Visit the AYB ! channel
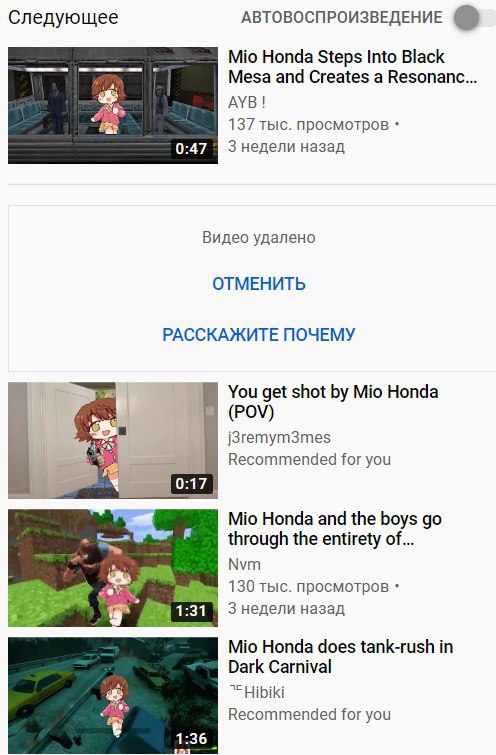Viewport: 496px width, 755px height. pos(247,103)
